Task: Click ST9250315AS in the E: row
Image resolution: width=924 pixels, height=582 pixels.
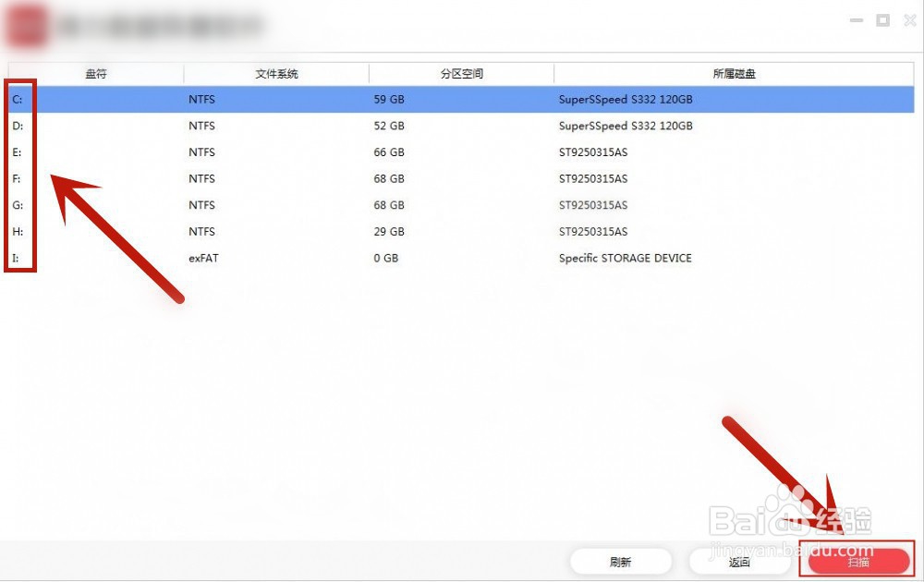Action: (593, 152)
